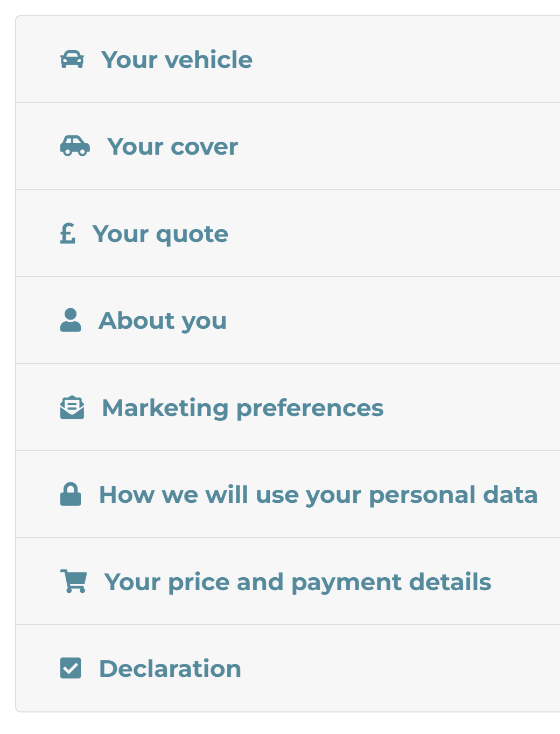Click the pound sign icon
Screen dimensions: 560x734
click(x=68, y=233)
